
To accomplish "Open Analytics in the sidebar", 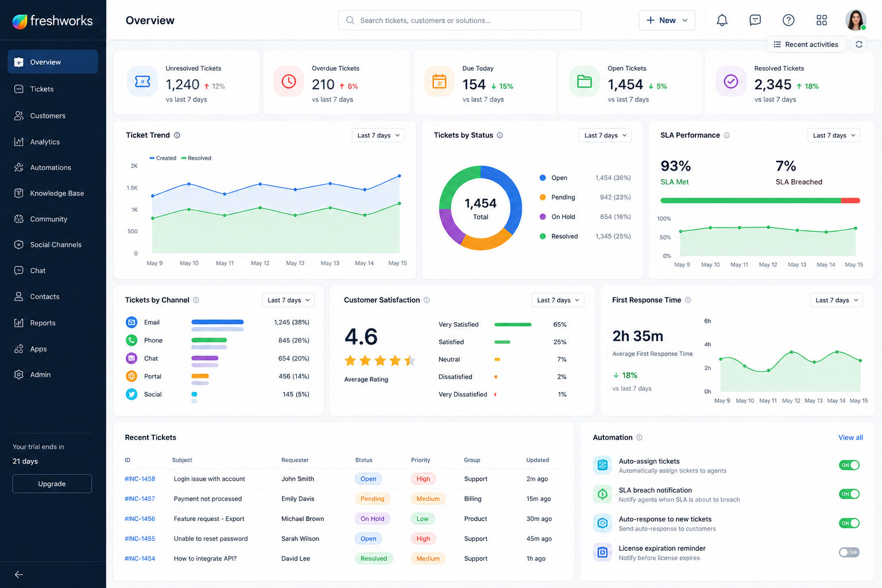I will (53, 142).
